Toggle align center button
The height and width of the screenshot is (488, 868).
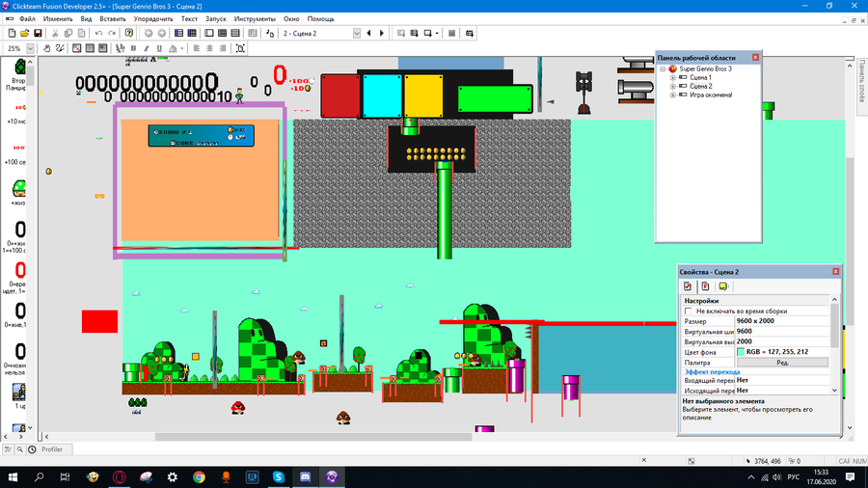(210, 48)
